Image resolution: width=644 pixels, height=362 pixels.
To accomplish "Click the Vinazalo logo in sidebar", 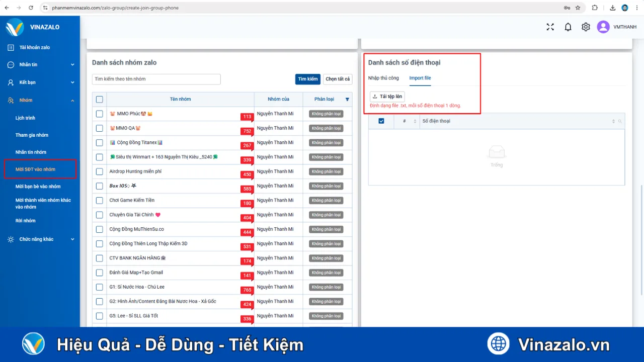I will pos(15,27).
